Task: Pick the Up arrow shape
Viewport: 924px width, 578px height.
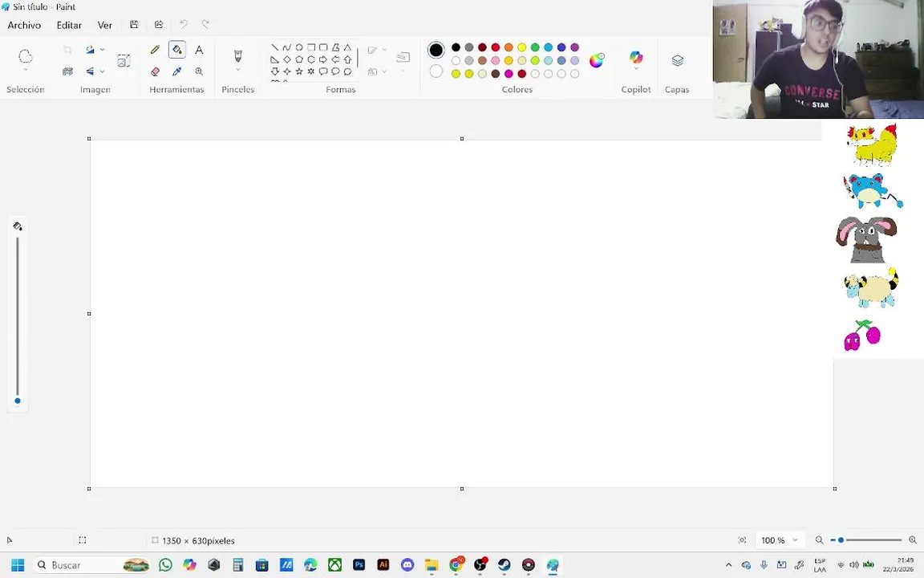Action: point(347,59)
